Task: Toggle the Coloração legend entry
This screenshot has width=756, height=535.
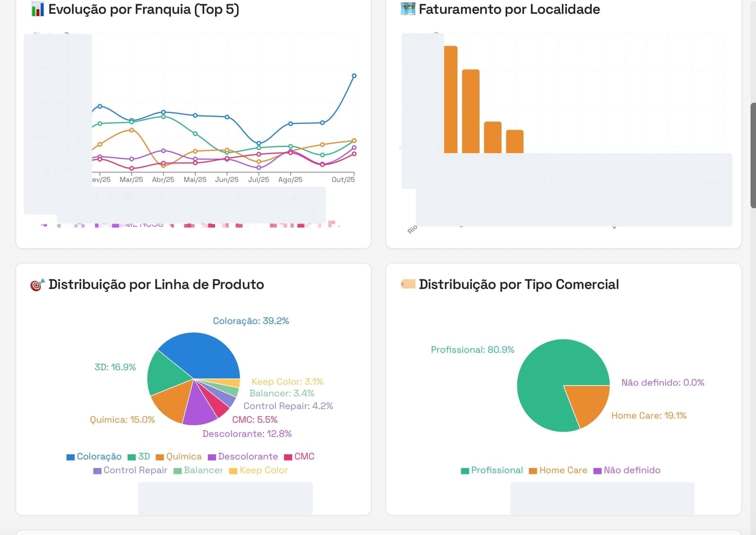Action: coord(94,457)
